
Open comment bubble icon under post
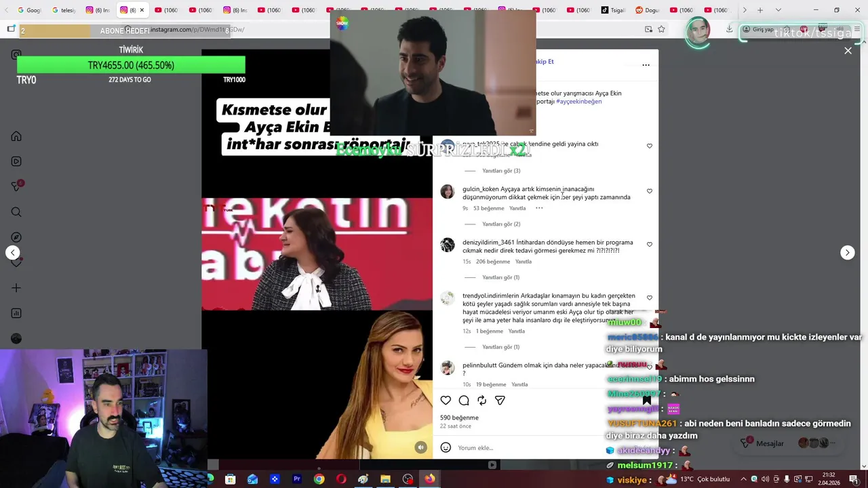[x=464, y=401]
